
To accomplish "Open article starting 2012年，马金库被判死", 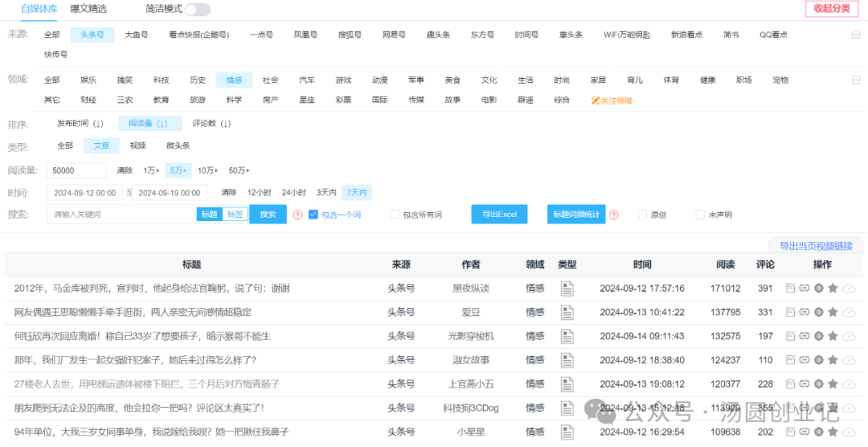I will (x=152, y=289).
